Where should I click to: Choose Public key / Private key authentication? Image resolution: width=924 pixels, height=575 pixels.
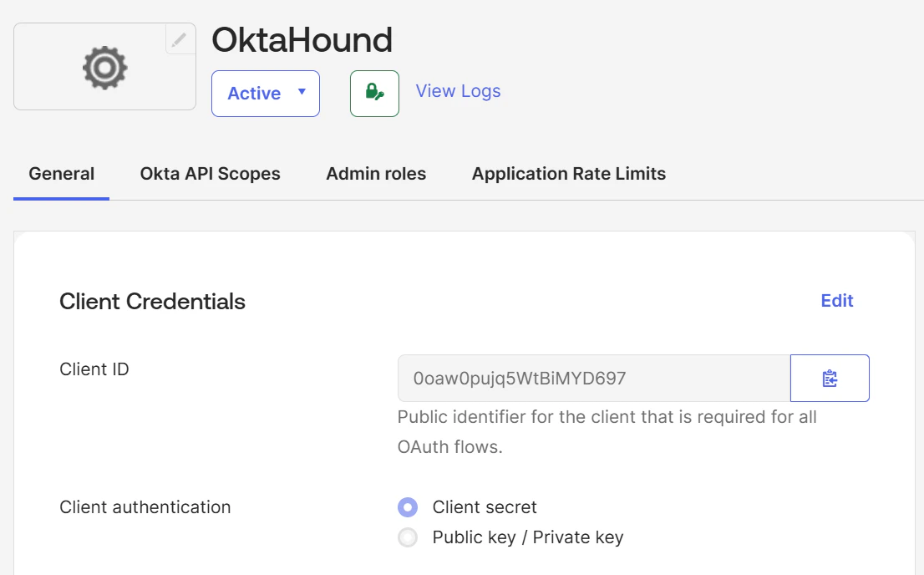408,537
